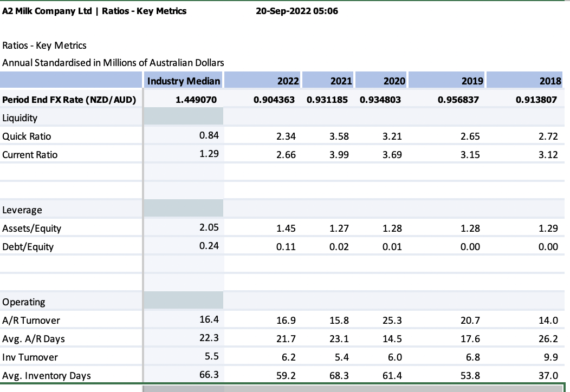
Task: Click the Avg. Inventory Days row label
Action: [x=47, y=376]
